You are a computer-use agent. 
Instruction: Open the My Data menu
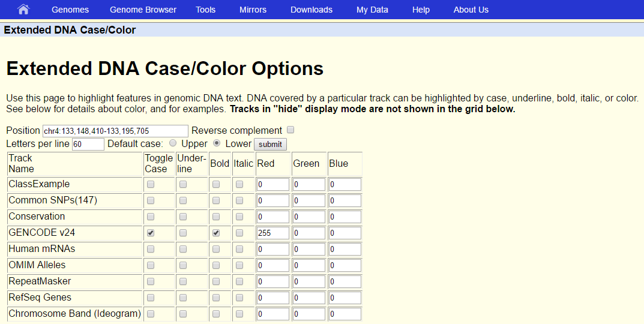pos(372,10)
